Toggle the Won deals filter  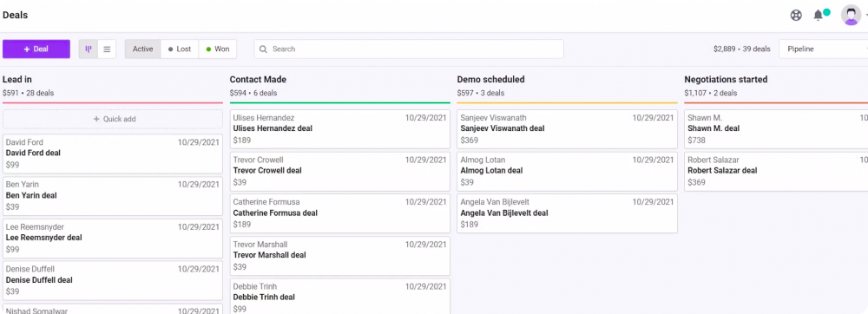[218, 49]
